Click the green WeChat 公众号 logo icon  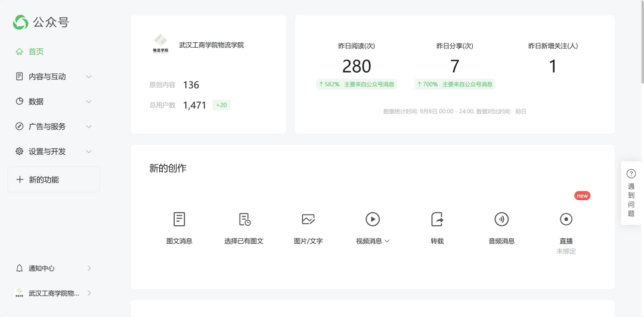pos(20,22)
